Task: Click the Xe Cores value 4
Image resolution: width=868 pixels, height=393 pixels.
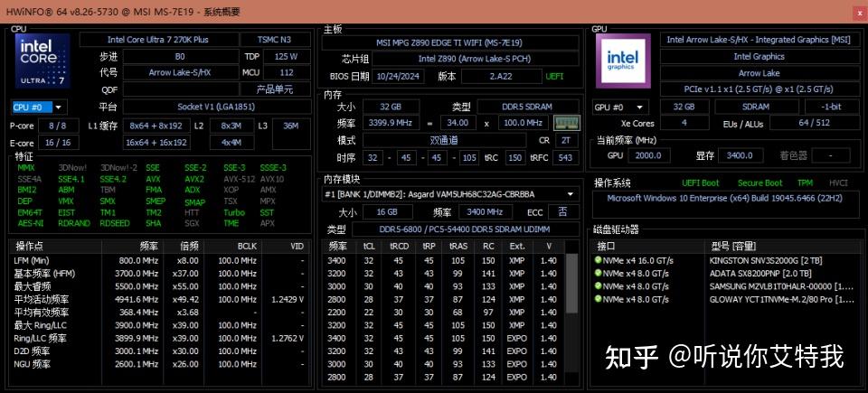Action: click(x=684, y=123)
